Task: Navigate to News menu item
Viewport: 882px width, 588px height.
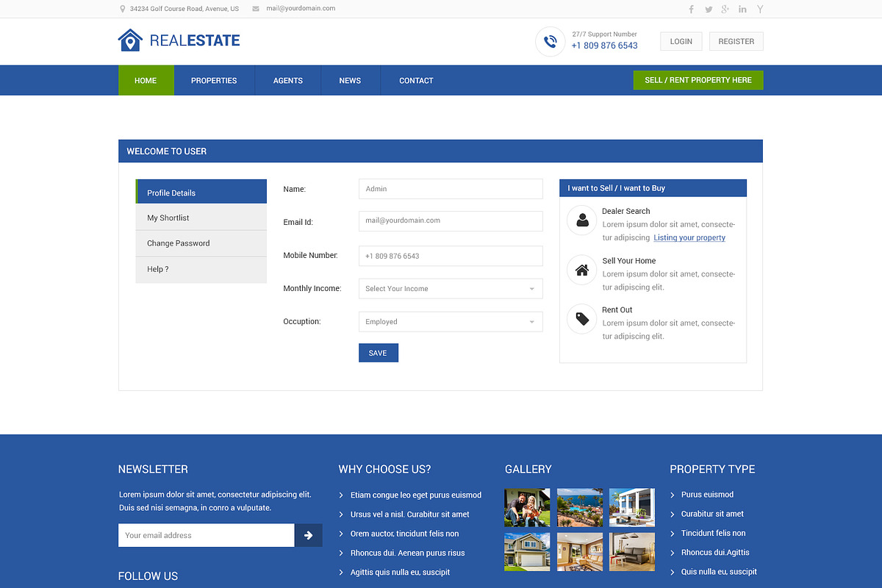Action: pyautogui.click(x=350, y=80)
